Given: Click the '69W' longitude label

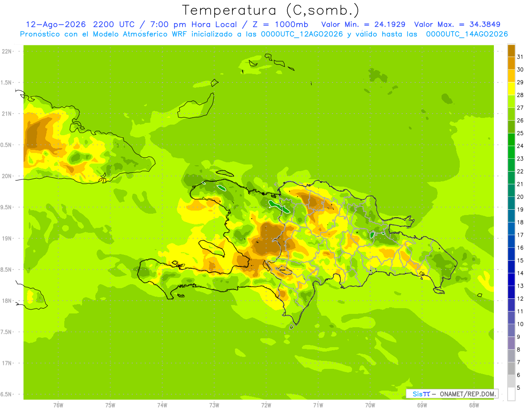Looking at the screenshot, I should tap(422, 405).
